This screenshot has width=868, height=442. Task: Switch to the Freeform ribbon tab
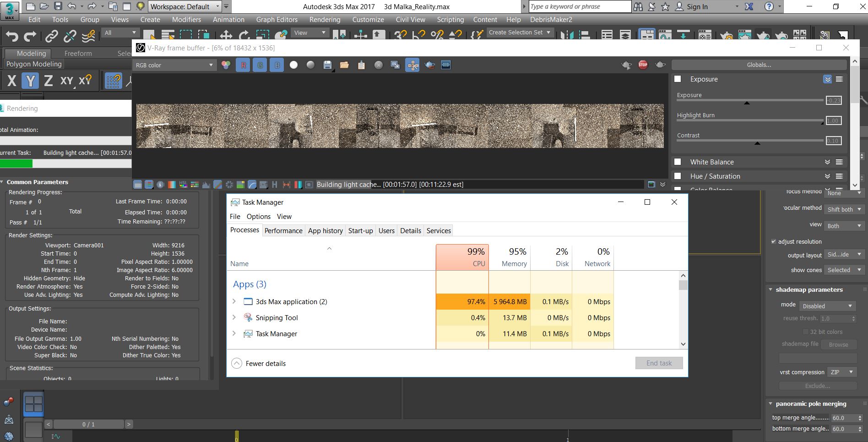tap(78, 53)
